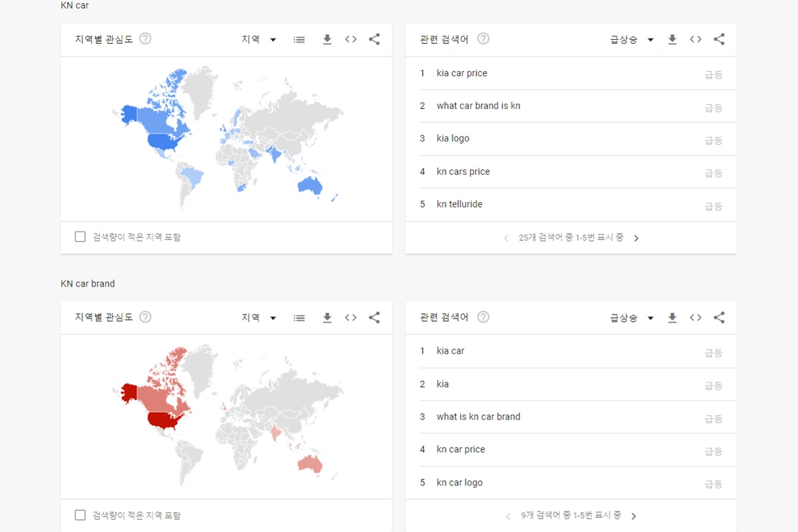Open embed code for KN car brand queries
798x532 pixels.
click(x=696, y=318)
